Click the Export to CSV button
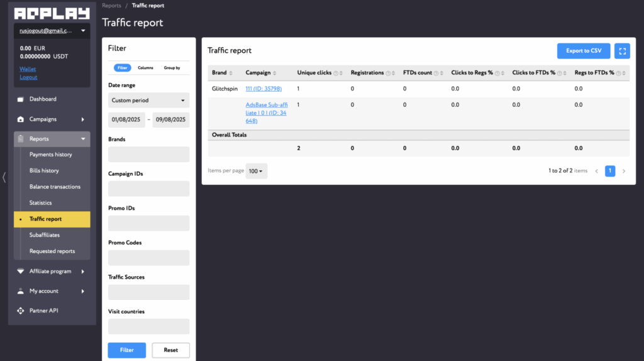The image size is (644, 361). pos(583,51)
